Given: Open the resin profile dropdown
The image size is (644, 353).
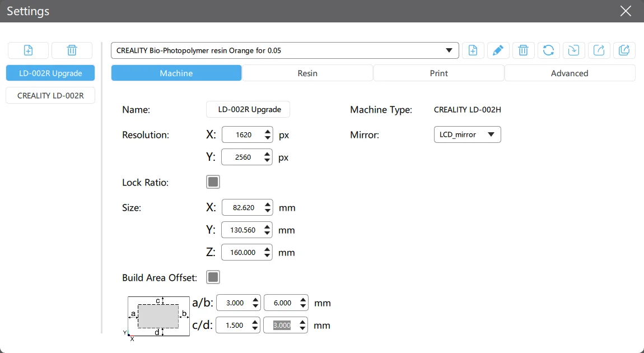Looking at the screenshot, I should click(x=285, y=50).
